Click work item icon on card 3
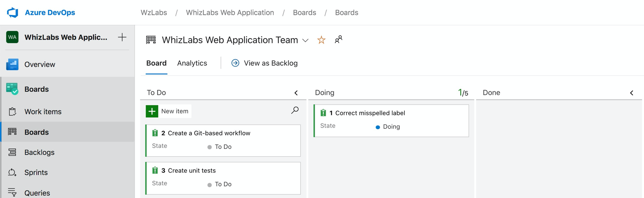 pyautogui.click(x=155, y=170)
